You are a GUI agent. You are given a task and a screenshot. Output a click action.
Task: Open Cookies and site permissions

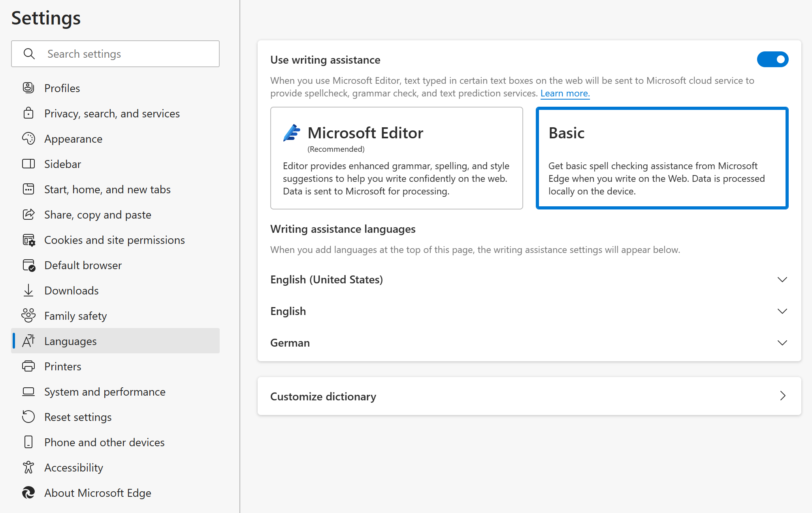point(115,240)
